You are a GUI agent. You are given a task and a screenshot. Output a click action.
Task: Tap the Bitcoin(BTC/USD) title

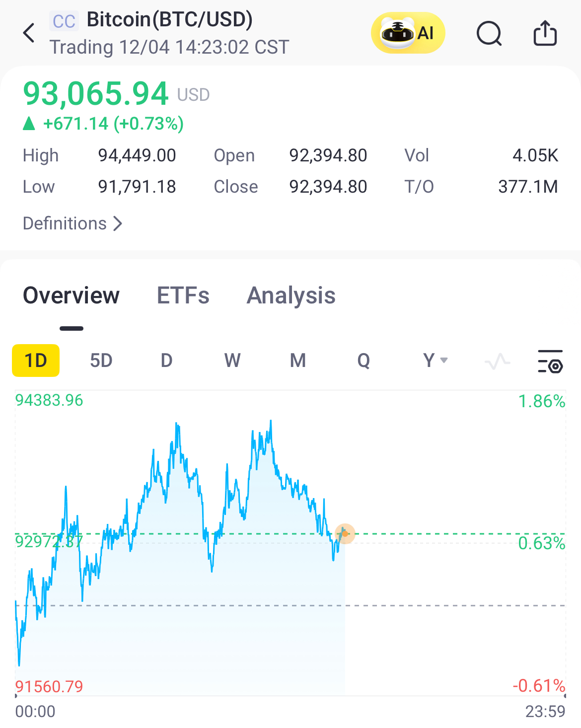(x=169, y=20)
